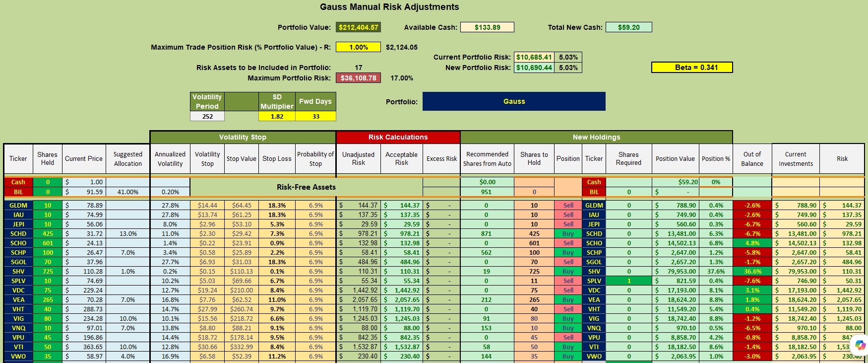Image resolution: width=868 pixels, height=363 pixels.
Task: Select the Fwd Days value 33
Action: [316, 116]
